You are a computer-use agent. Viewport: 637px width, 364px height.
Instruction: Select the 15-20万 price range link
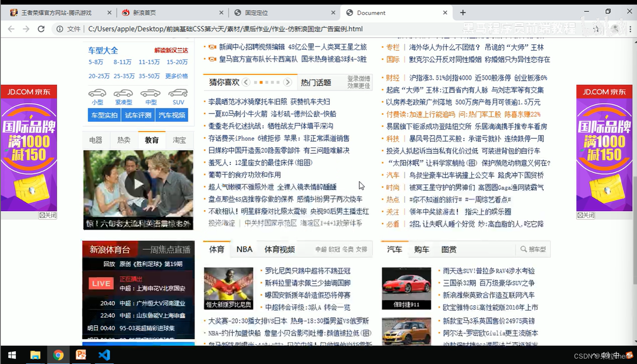[x=177, y=62]
